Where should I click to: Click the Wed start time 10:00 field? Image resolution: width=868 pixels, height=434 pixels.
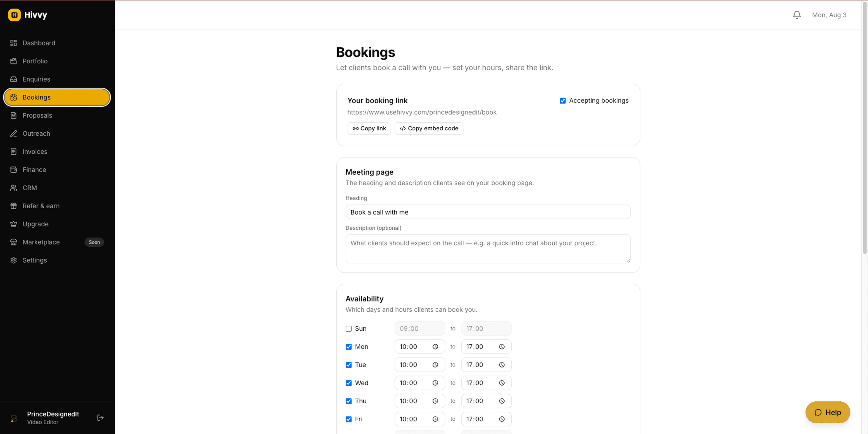pyautogui.click(x=420, y=383)
